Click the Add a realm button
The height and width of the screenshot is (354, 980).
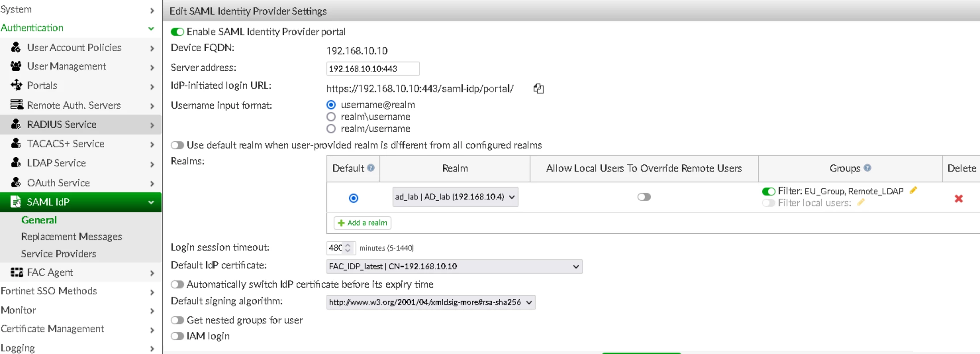coord(362,223)
